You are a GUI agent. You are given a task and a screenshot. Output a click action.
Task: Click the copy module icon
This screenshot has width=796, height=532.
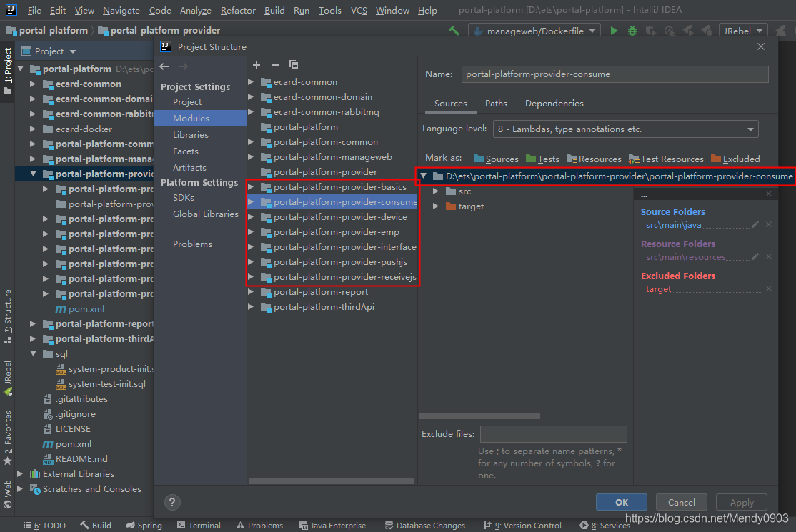coord(294,65)
